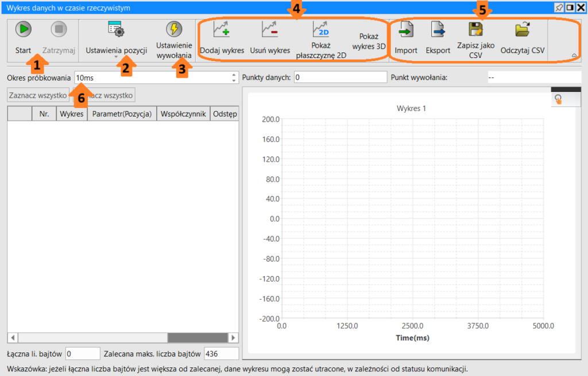Click the Współczynnik column header

tap(183, 114)
